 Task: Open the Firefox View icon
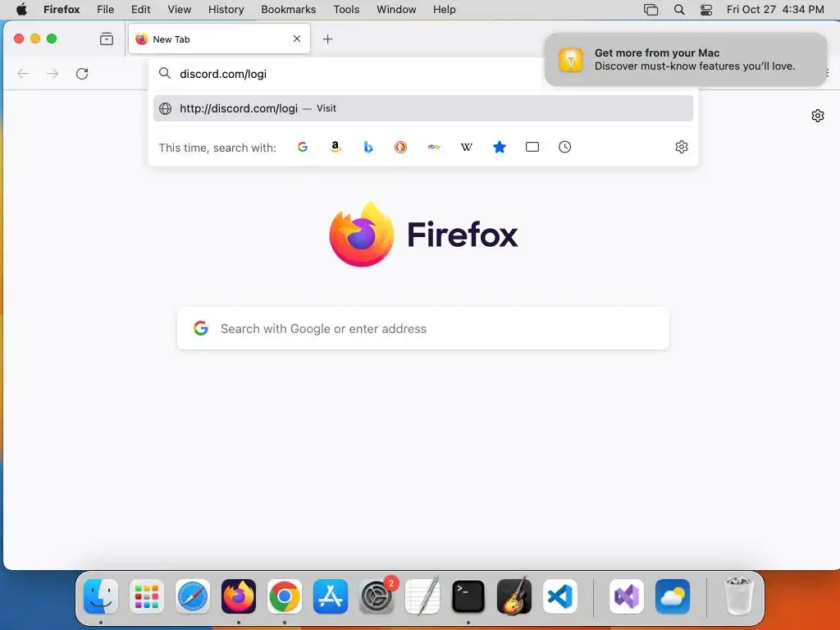(x=107, y=39)
